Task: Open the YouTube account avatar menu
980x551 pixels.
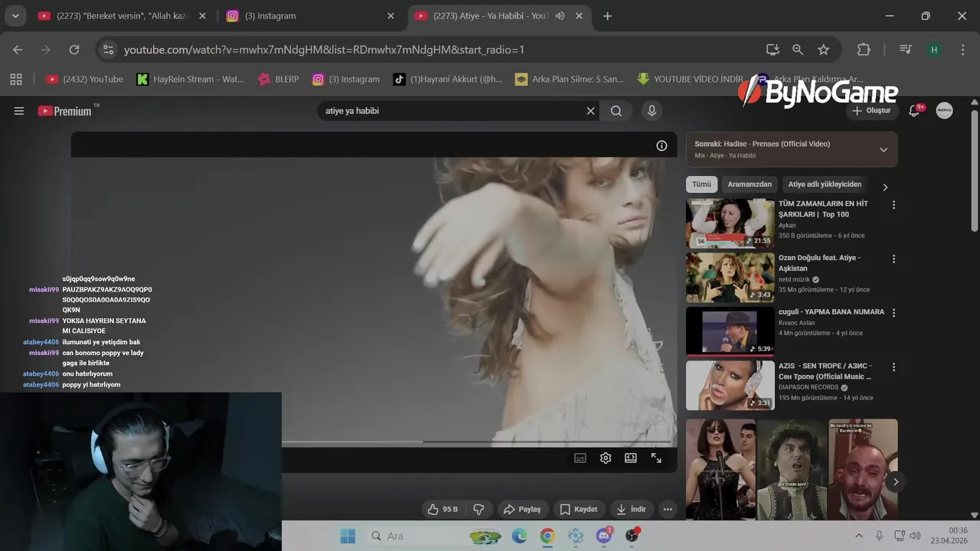Action: pos(945,110)
